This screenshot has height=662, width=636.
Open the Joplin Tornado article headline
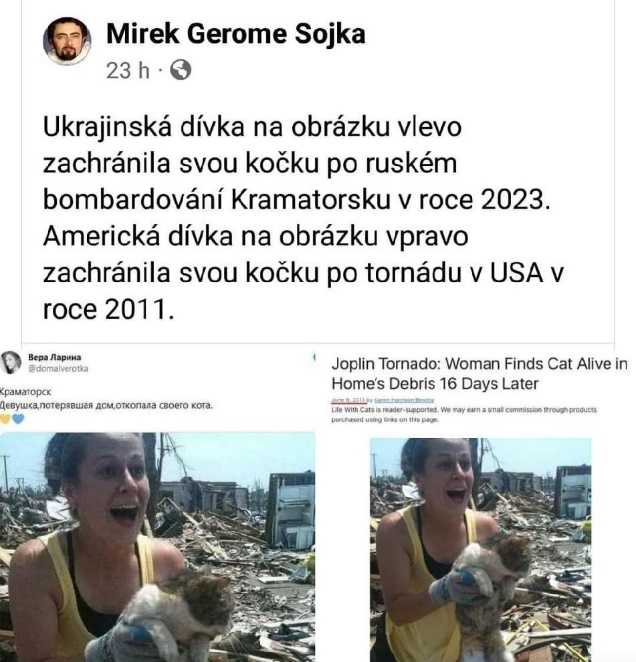479,374
